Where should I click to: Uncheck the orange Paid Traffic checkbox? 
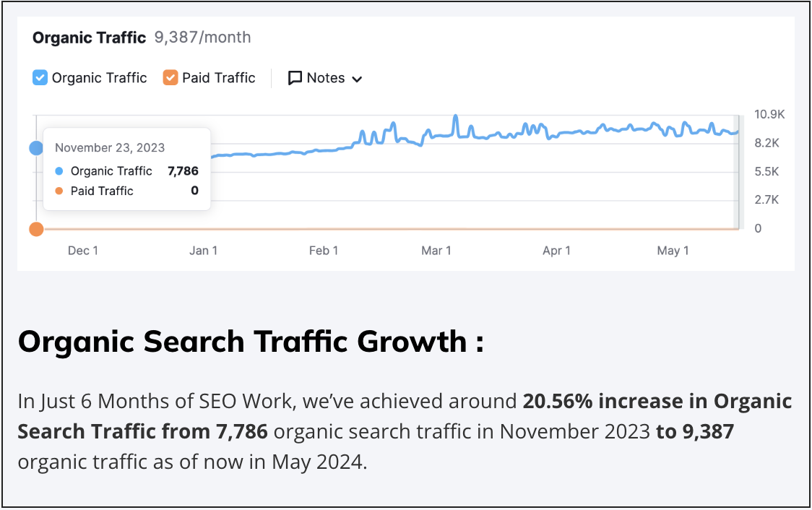tap(170, 77)
